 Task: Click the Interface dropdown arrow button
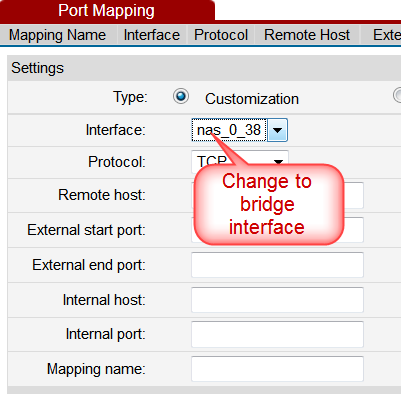(277, 130)
